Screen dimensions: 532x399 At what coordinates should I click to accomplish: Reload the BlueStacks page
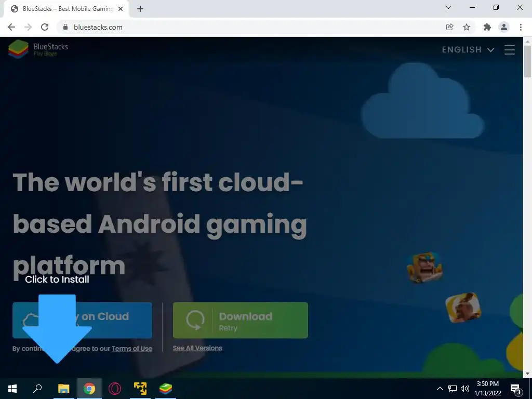[45, 27]
